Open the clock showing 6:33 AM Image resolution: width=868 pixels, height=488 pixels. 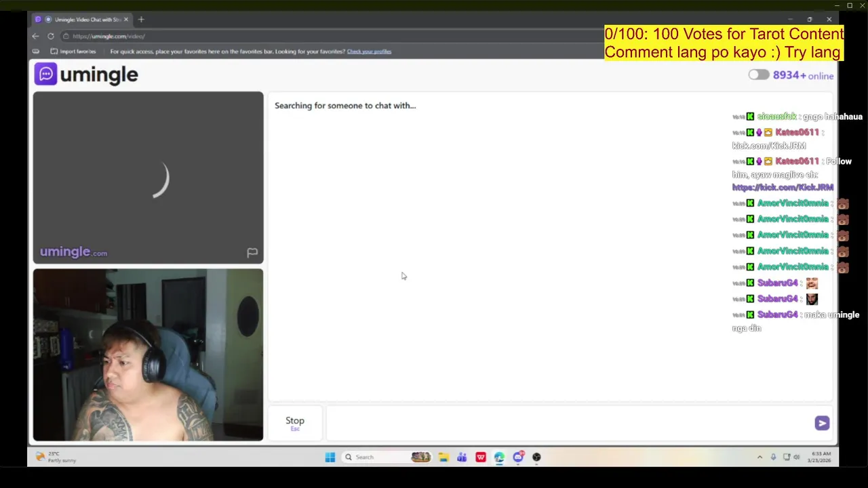pyautogui.click(x=820, y=457)
